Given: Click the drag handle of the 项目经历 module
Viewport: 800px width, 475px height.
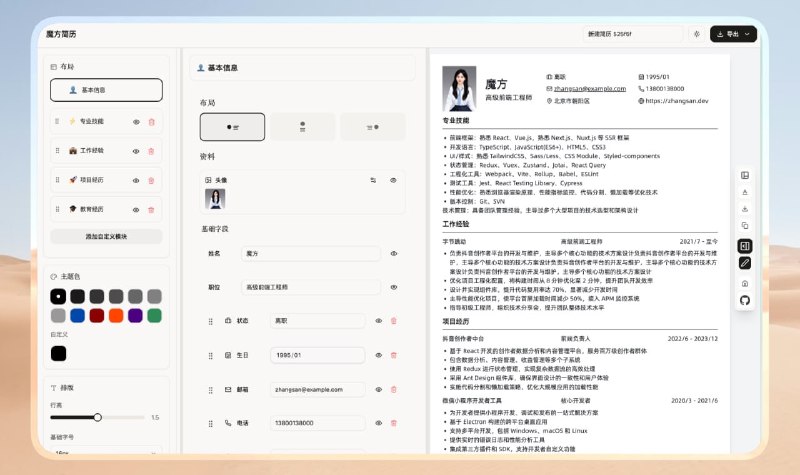Looking at the screenshot, I should tap(57, 180).
